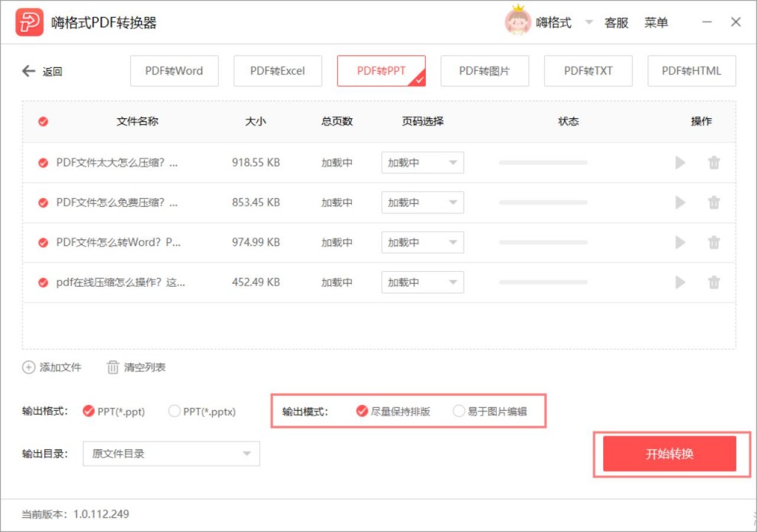The width and height of the screenshot is (757, 532).
Task: Switch to the PDF转Word tab
Action: click(174, 71)
